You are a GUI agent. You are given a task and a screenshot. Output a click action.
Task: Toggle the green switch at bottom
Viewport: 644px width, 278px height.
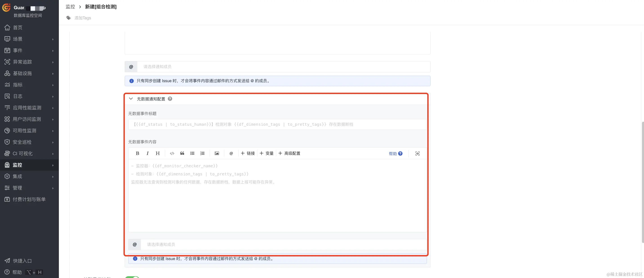[132, 277]
